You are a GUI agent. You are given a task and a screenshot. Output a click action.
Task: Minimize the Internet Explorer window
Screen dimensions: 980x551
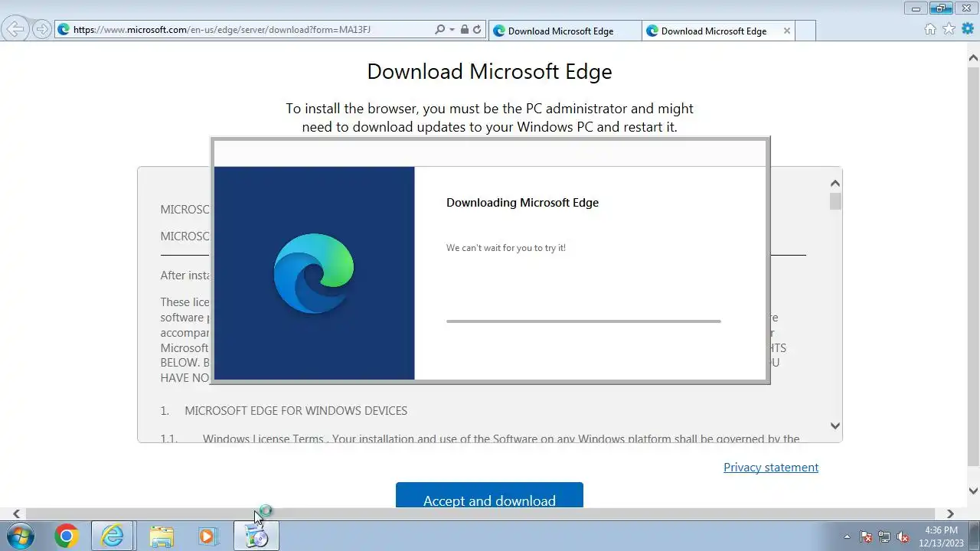pyautogui.click(x=916, y=8)
